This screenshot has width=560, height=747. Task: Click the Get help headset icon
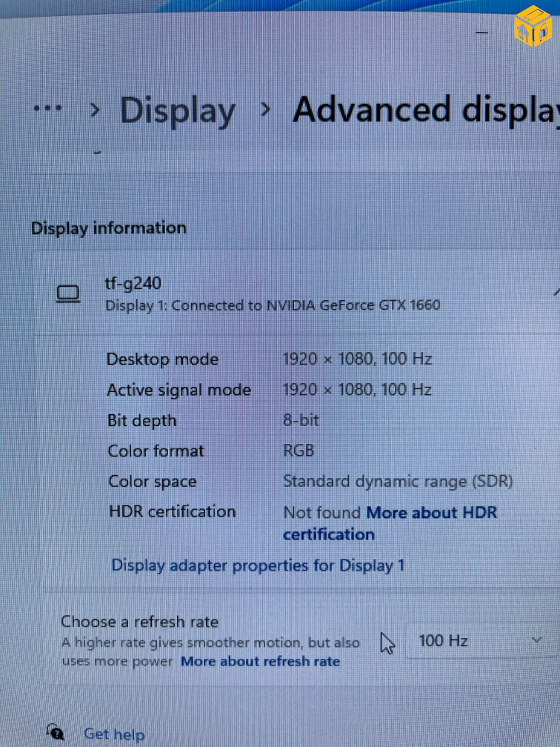pos(55,732)
